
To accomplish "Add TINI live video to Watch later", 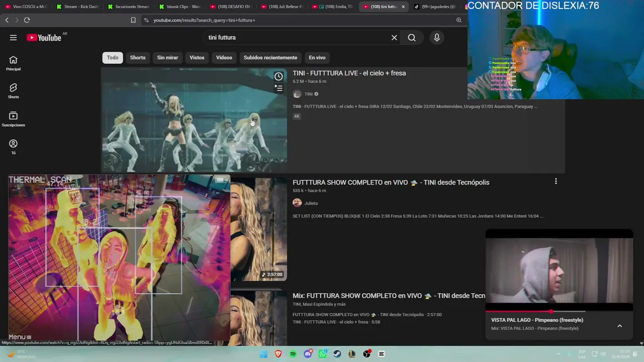I will 278,76.
